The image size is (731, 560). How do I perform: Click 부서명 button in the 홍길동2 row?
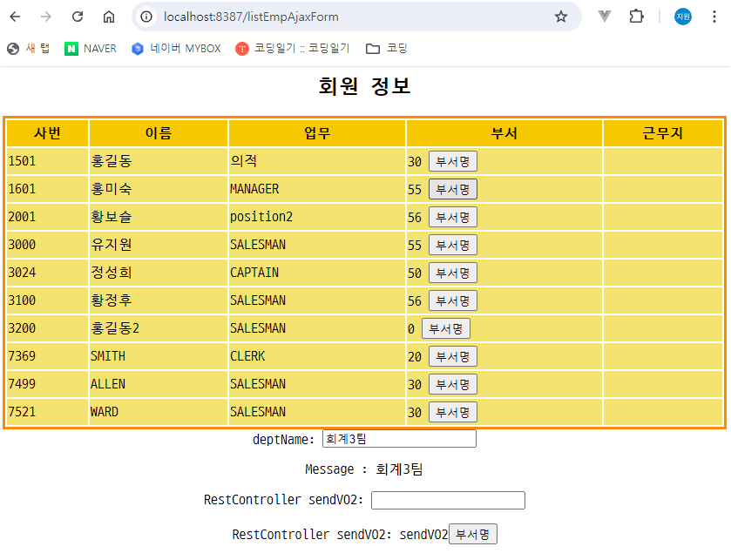(446, 329)
